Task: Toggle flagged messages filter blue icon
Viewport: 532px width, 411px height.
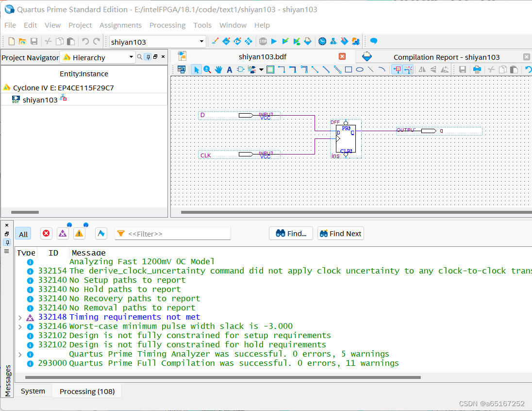Action: pos(101,233)
